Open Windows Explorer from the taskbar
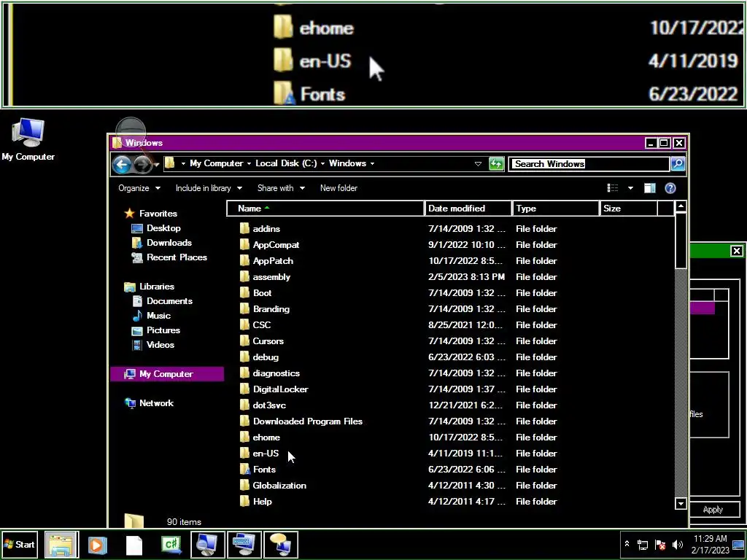 61,545
